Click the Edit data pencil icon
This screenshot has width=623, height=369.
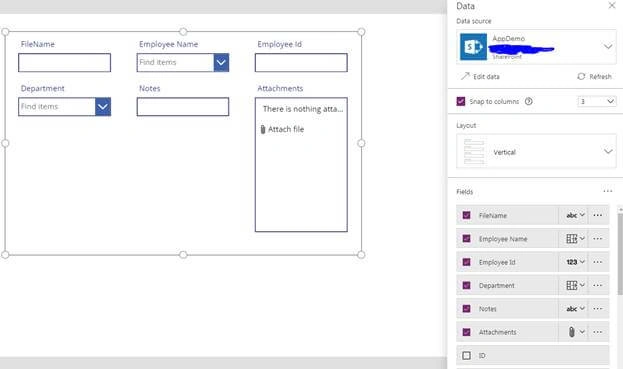(465, 76)
